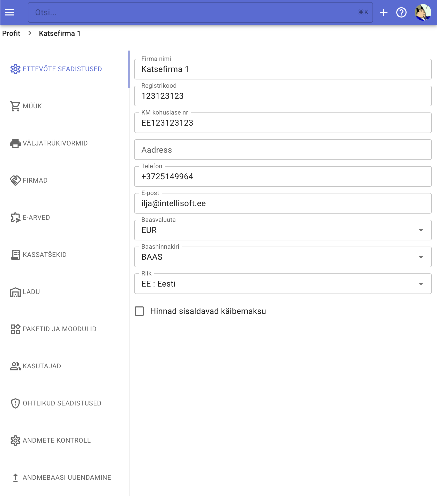Select the Müük shopping cart icon
Viewport: 437px width, 504px height.
[x=15, y=106]
